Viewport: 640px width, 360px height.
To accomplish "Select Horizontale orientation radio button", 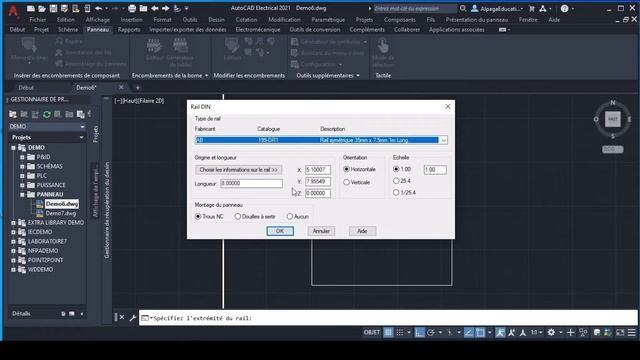I will point(347,169).
